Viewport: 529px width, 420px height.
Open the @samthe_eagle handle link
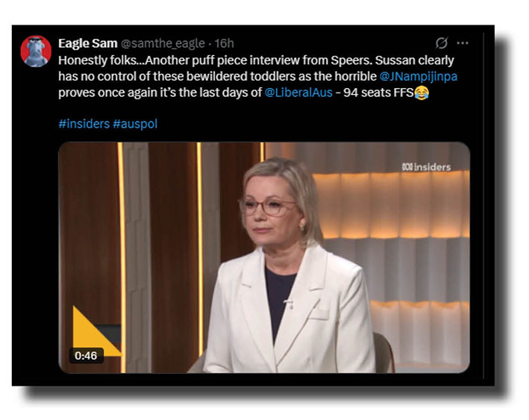[163, 43]
